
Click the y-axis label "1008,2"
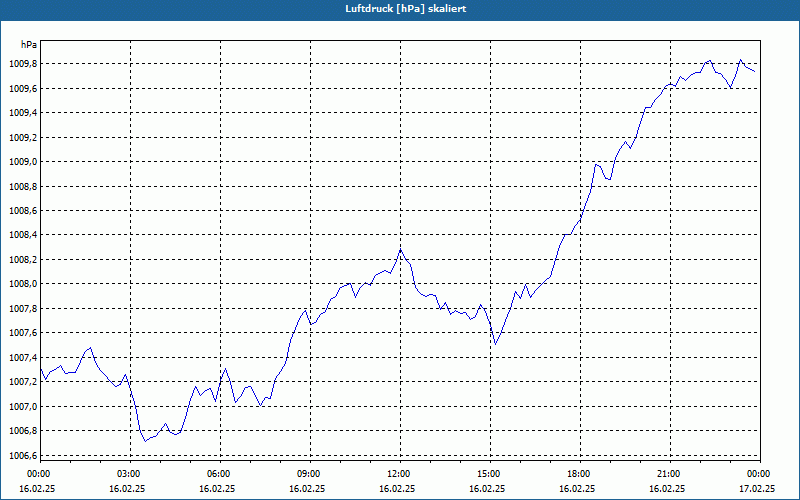coord(23,260)
